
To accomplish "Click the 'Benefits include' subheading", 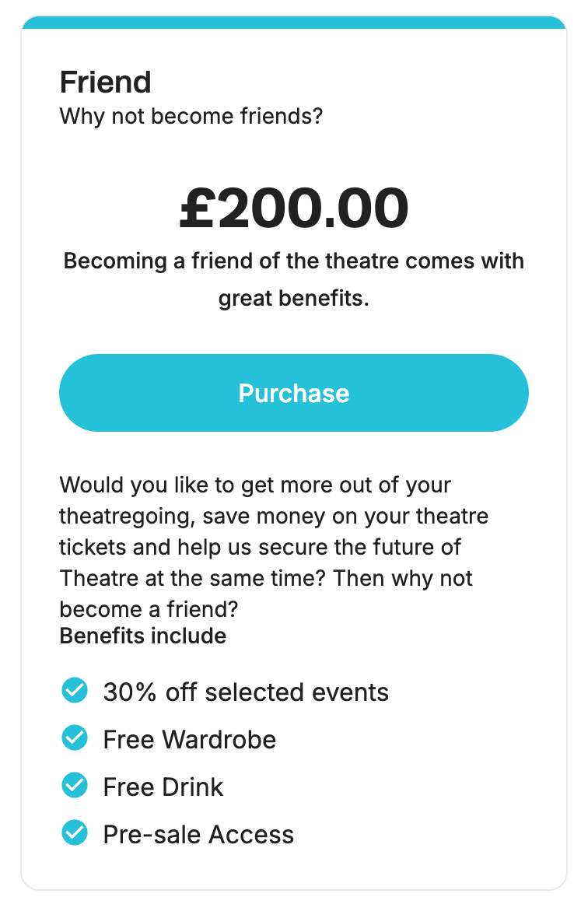I will coord(143,636).
